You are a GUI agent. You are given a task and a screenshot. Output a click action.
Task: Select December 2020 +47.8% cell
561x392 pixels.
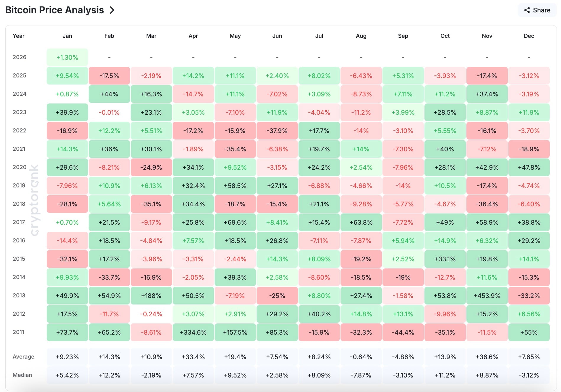529,167
